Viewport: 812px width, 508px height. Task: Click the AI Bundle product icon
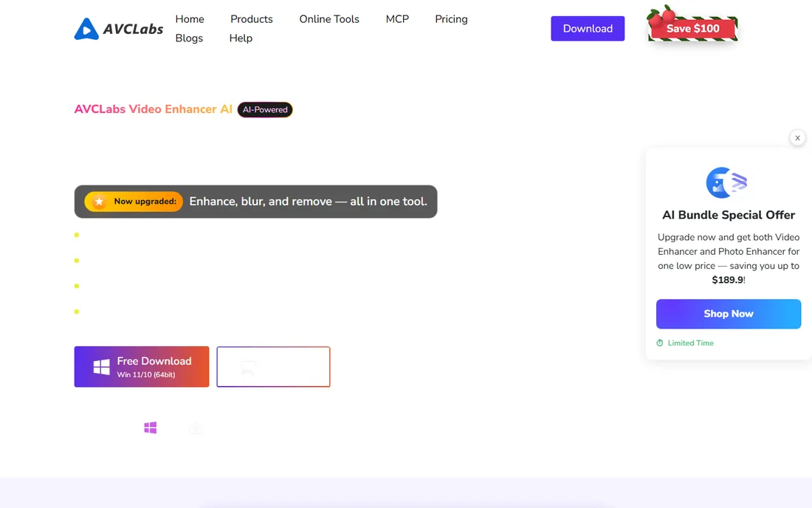726,183
